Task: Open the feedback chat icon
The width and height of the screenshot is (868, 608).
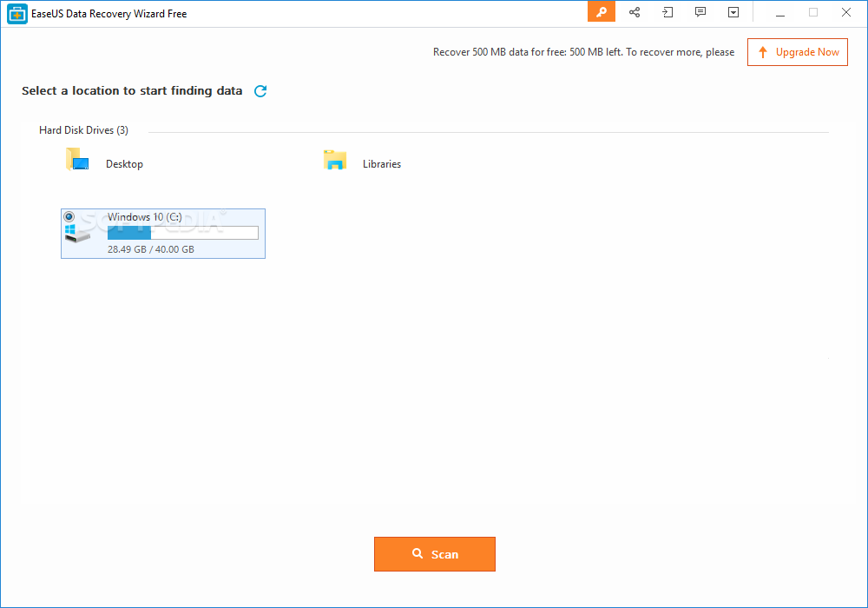Action: [700, 12]
